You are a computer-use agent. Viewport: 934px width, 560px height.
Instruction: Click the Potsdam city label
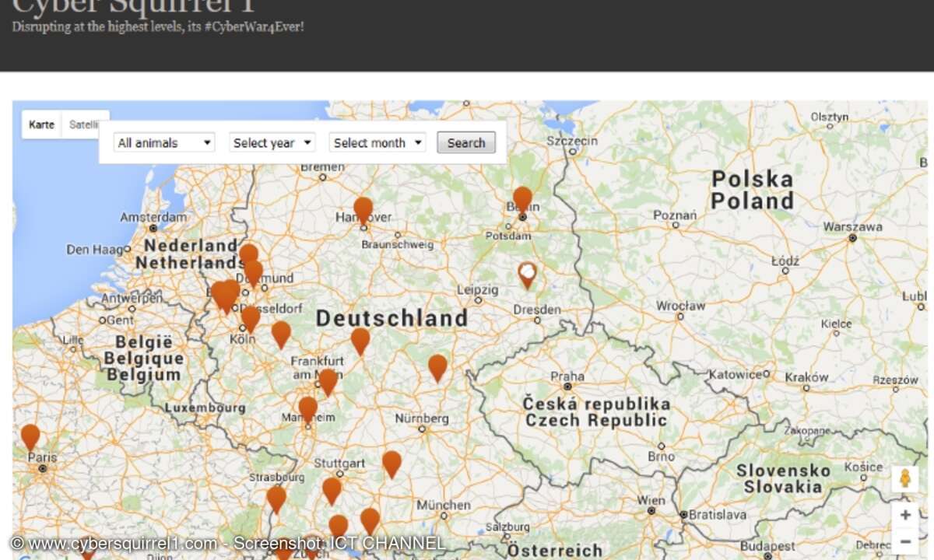[x=508, y=235]
